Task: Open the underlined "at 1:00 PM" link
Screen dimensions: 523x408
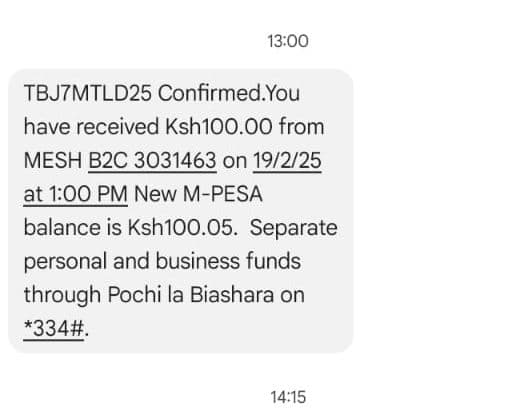Action: (x=76, y=194)
